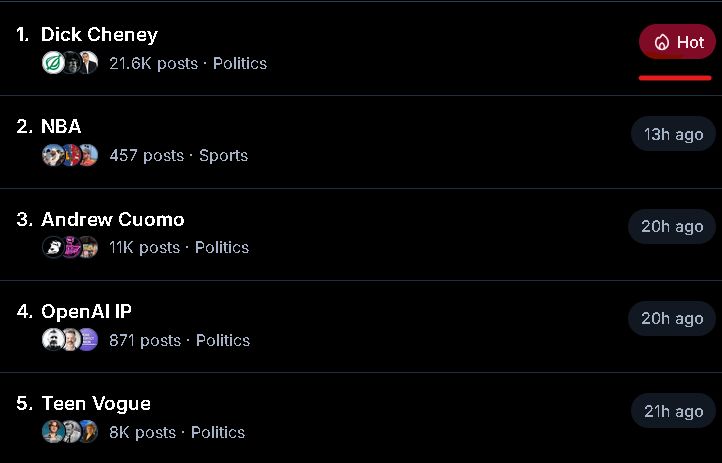
Task: Select the Andrew Cuomo trend title
Action: pyautogui.click(x=112, y=220)
